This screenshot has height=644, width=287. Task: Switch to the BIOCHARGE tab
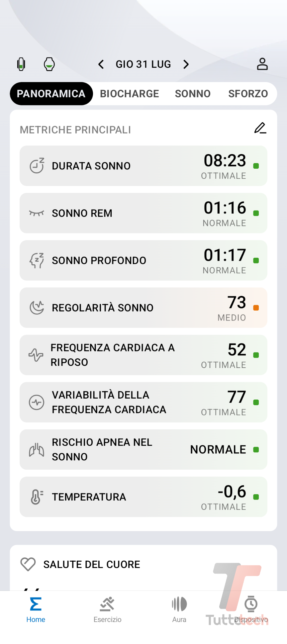[130, 94]
